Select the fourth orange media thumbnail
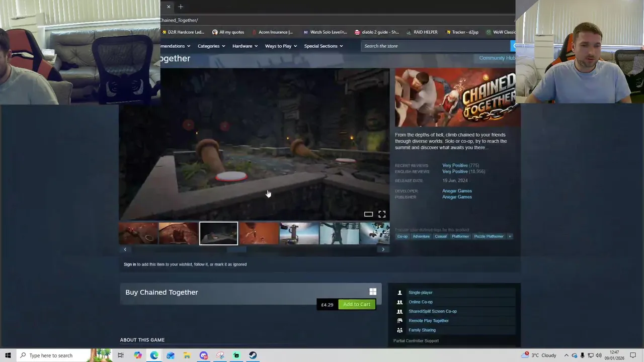 pos(259,234)
